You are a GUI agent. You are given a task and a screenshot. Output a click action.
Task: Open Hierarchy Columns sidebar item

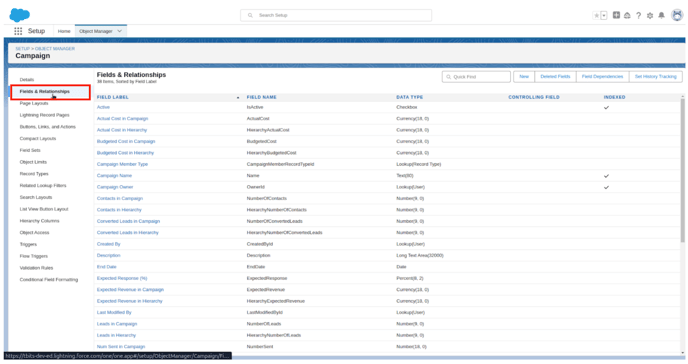39,221
